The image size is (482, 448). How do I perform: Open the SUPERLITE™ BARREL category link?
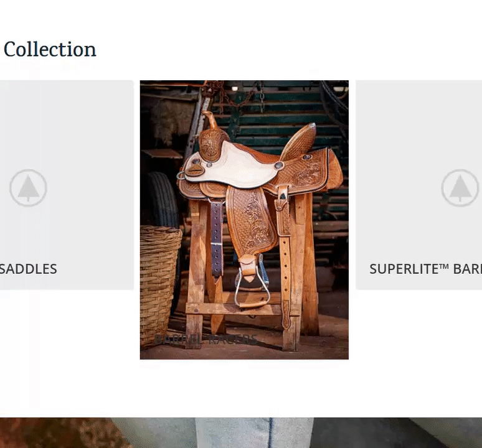pos(425,269)
